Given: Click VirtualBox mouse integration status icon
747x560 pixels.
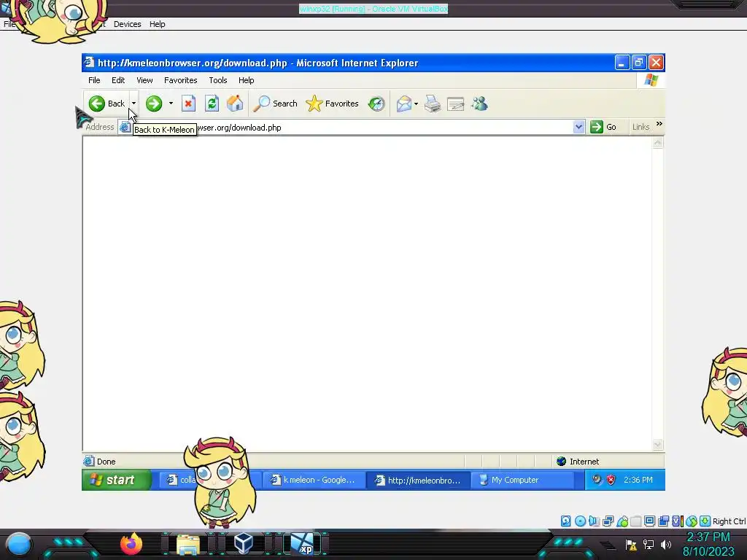Looking at the screenshot, I should 692,521.
